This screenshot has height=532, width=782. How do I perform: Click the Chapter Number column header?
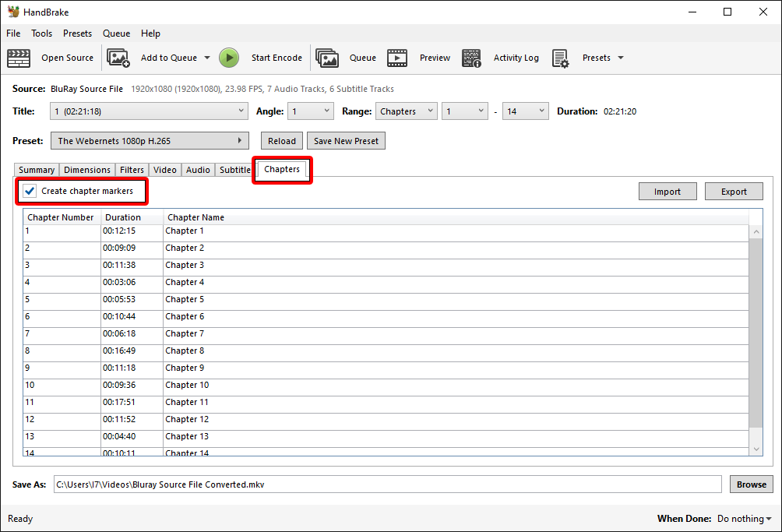click(62, 217)
